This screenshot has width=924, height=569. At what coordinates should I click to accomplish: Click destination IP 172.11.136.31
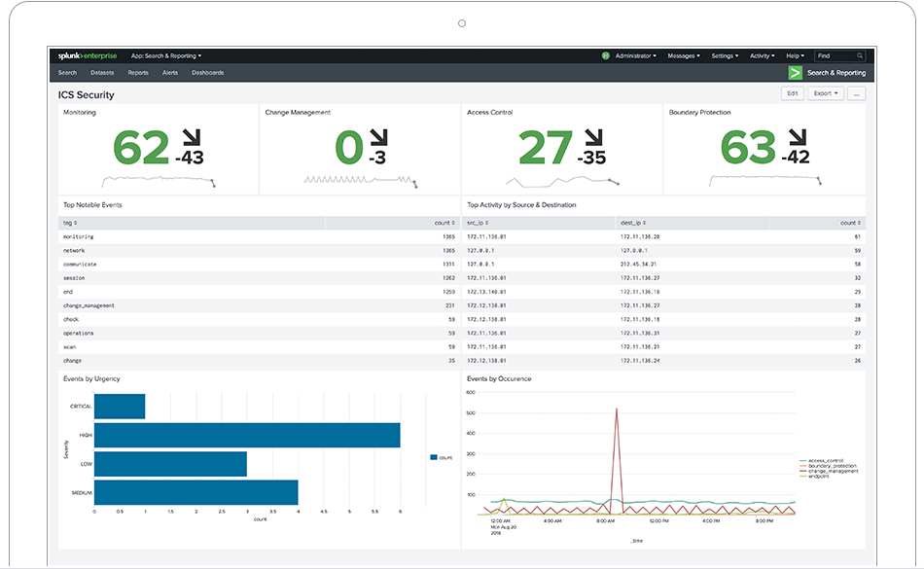640,334
